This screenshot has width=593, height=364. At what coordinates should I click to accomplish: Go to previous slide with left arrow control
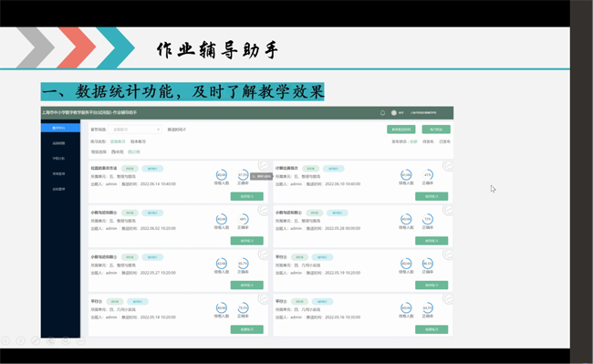pyautogui.click(x=5, y=340)
